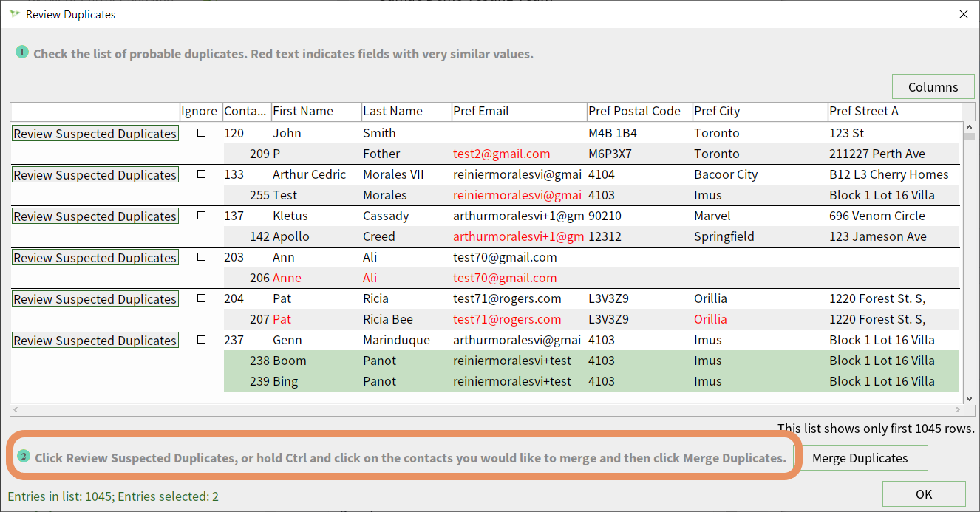This screenshot has width=980, height=512.
Task: Confirm with the OK button
Action: click(x=924, y=494)
